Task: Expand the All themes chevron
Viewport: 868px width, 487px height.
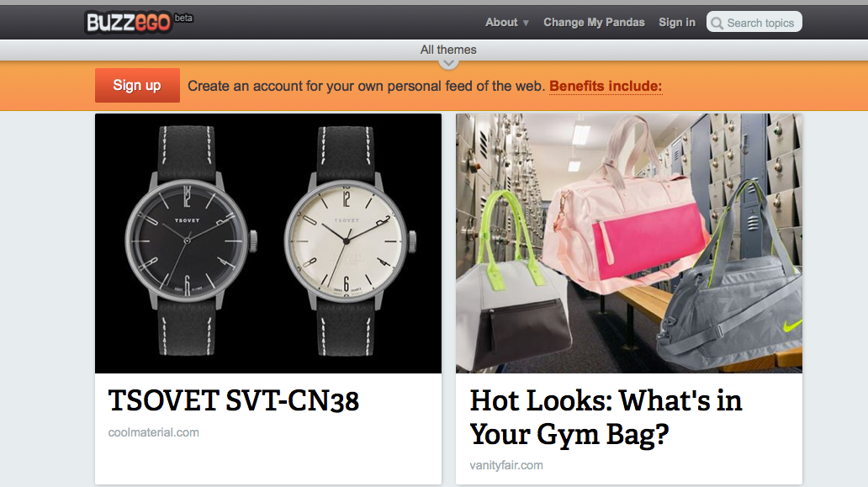Action: click(x=448, y=64)
